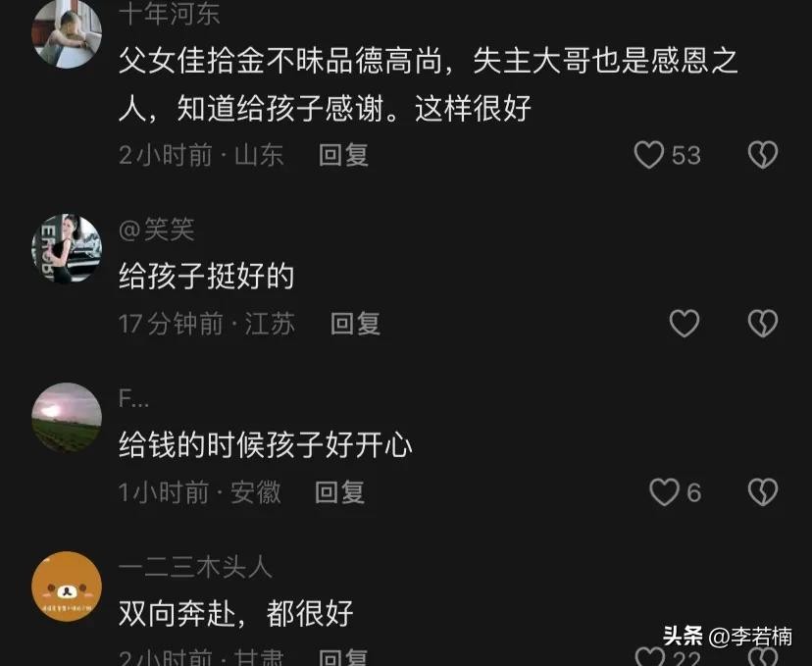Open username 十年河东 profile
This screenshot has height=666, width=812.
pos(170,14)
